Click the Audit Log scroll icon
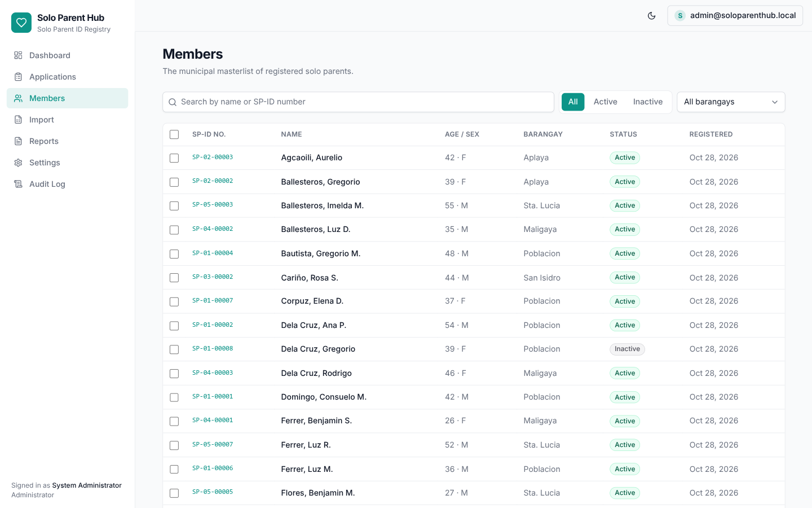This screenshot has width=812, height=508. coord(18,184)
